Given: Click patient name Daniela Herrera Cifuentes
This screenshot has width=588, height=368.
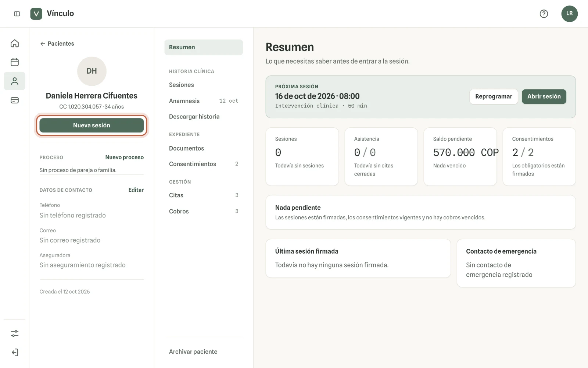Looking at the screenshot, I should click(x=92, y=96).
